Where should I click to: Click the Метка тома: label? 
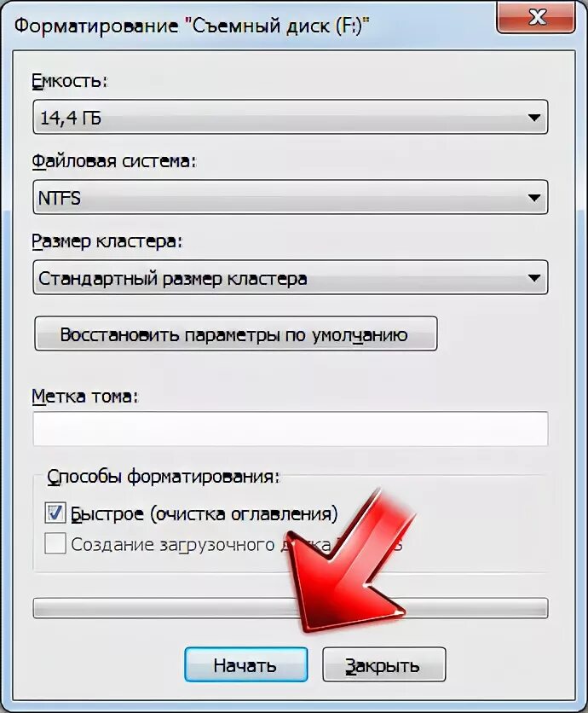(84, 396)
